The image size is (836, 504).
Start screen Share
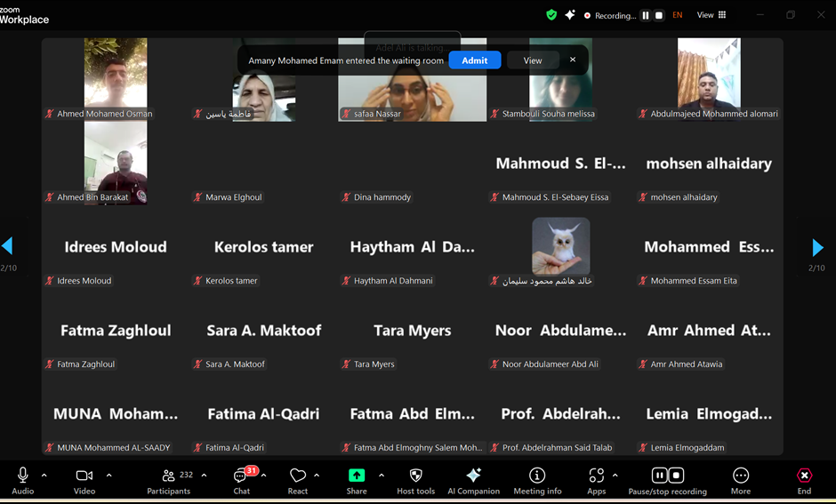pos(357,481)
